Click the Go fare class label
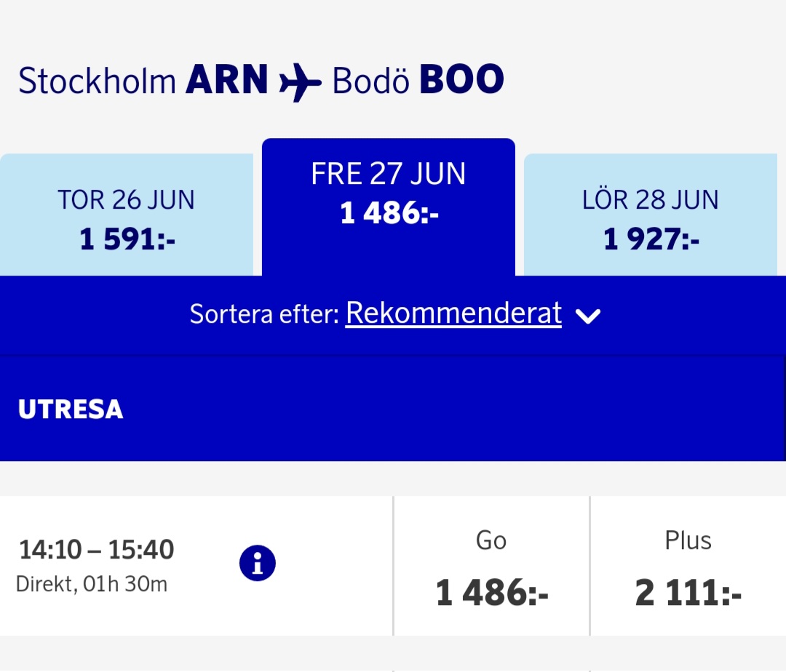The height and width of the screenshot is (672, 786). [491, 540]
